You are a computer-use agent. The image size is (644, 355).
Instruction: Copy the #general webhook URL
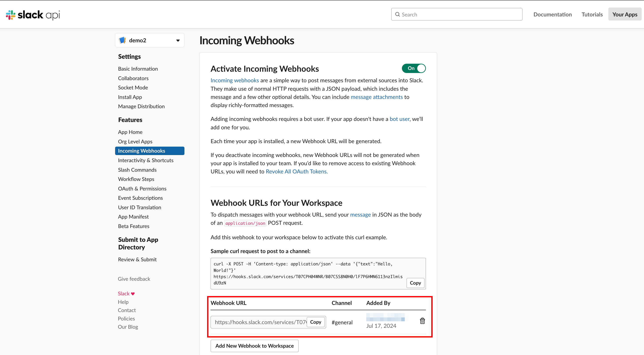(x=316, y=322)
